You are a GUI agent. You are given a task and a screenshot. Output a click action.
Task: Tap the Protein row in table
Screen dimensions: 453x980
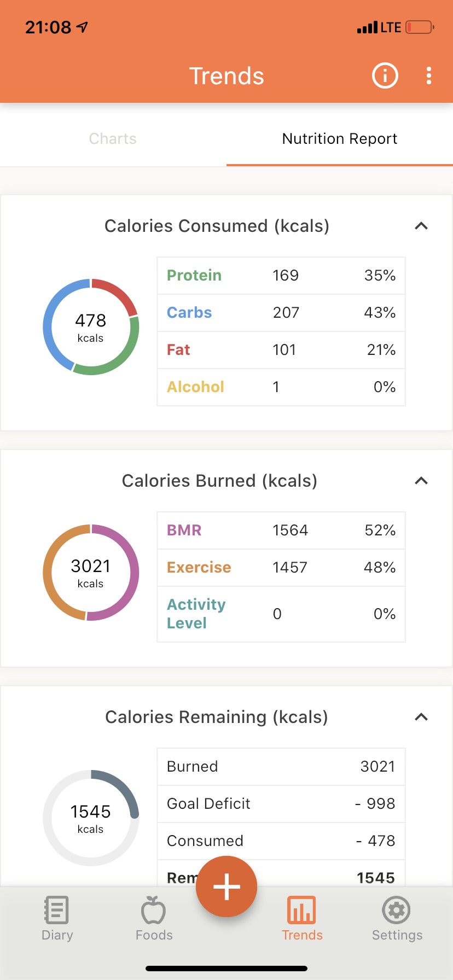[281, 276]
